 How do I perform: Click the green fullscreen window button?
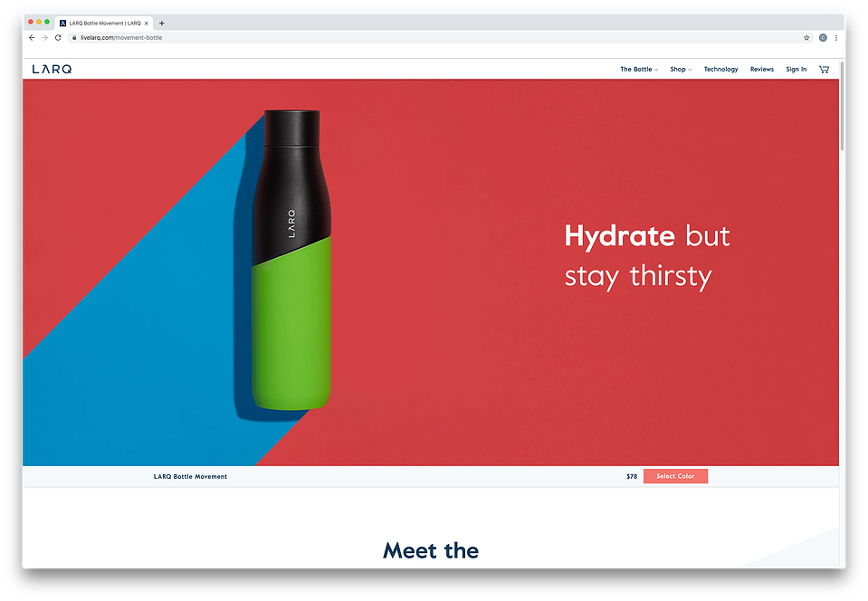click(x=47, y=22)
